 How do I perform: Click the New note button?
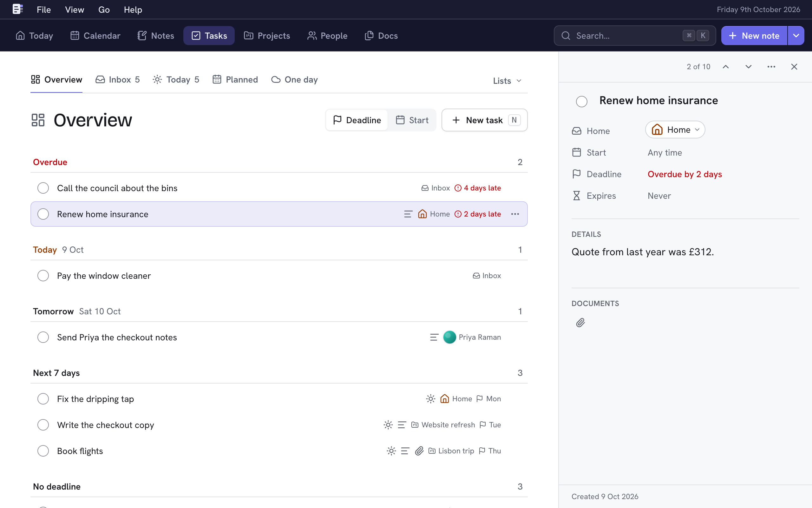click(754, 36)
